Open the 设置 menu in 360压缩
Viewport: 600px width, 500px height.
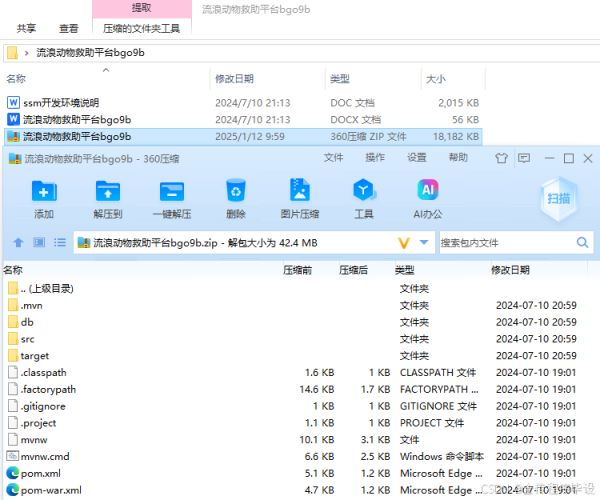(416, 158)
